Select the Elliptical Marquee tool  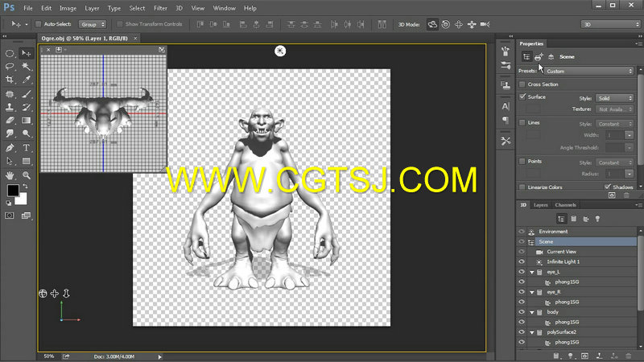coord(10,53)
